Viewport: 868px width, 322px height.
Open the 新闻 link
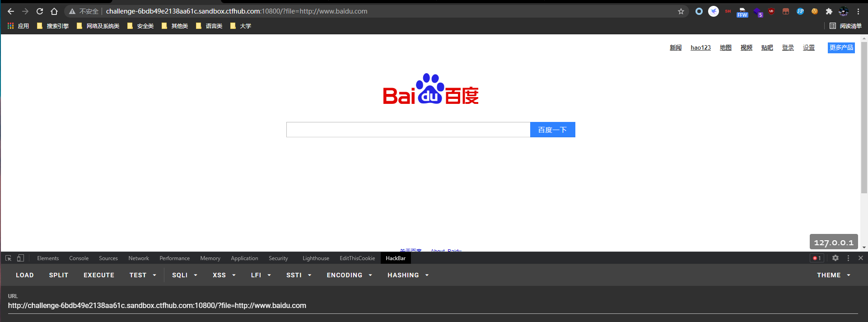pyautogui.click(x=676, y=47)
